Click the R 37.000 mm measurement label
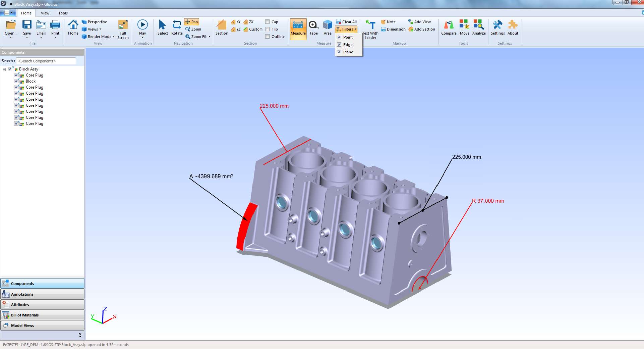The width and height of the screenshot is (644, 349). tap(488, 201)
